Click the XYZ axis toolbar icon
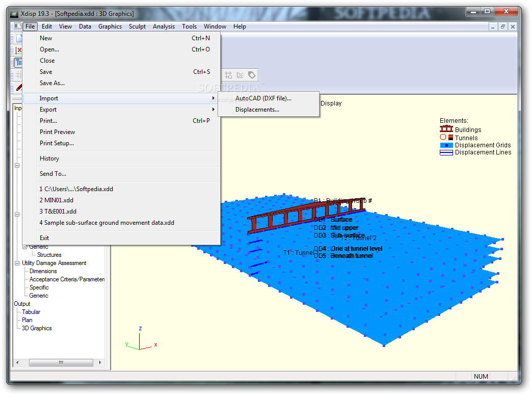This screenshot has height=395, width=532. coord(19,50)
